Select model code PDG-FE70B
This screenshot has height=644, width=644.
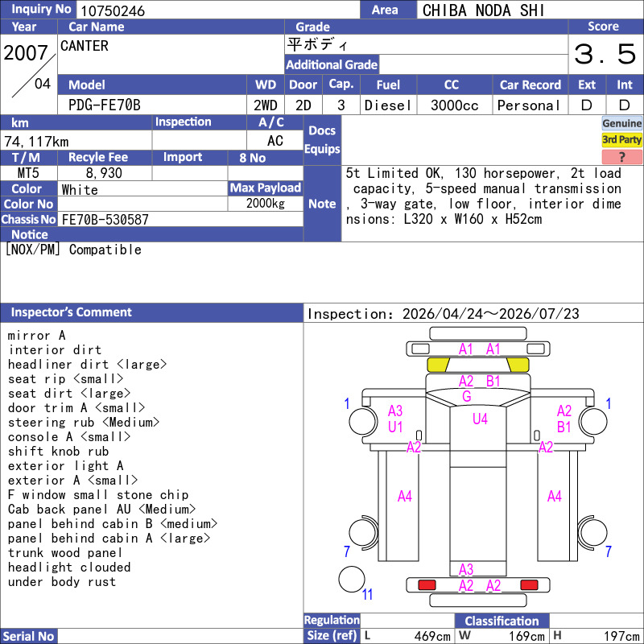pos(105,105)
